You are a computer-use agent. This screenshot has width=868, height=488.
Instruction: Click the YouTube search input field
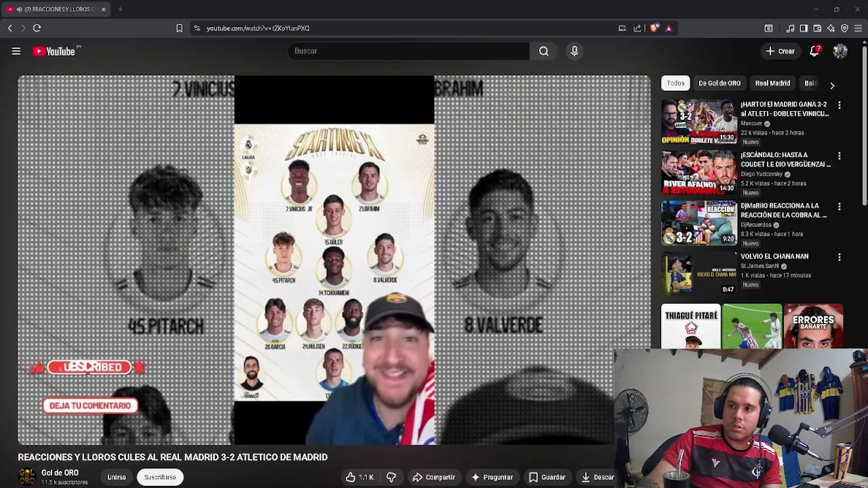408,51
